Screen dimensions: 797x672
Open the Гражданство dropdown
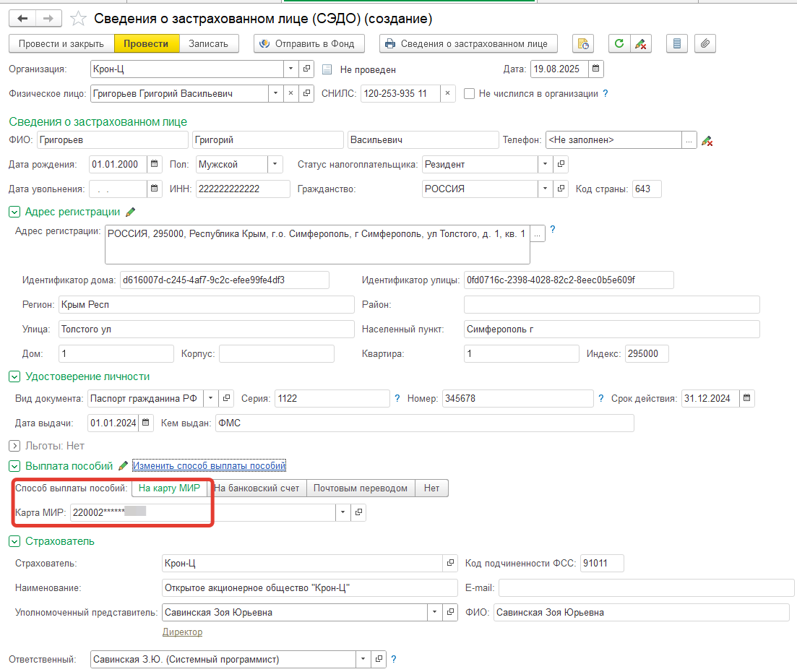coord(545,189)
